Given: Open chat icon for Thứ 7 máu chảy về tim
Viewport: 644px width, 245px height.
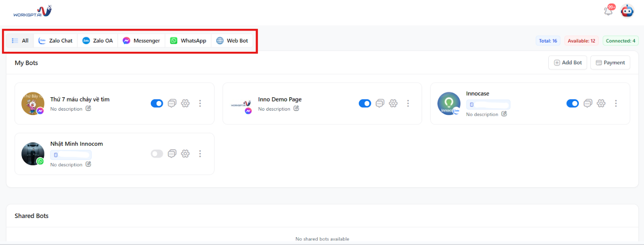Looking at the screenshot, I should 172,103.
